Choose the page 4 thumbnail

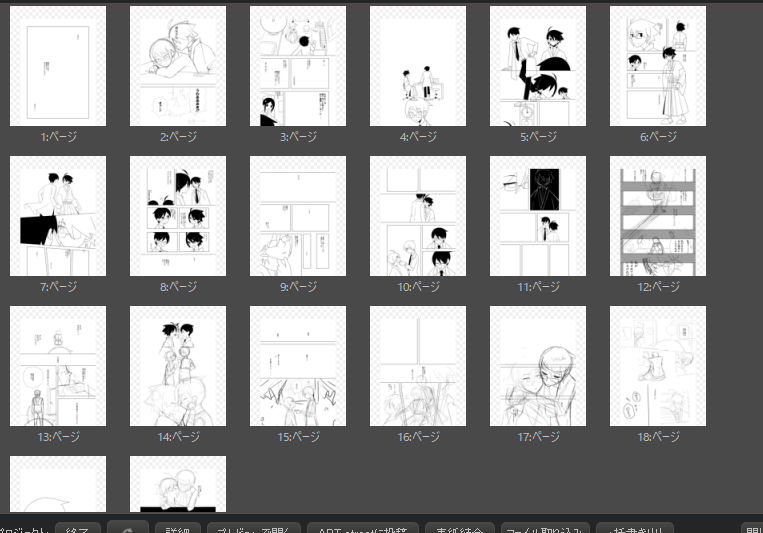click(418, 66)
